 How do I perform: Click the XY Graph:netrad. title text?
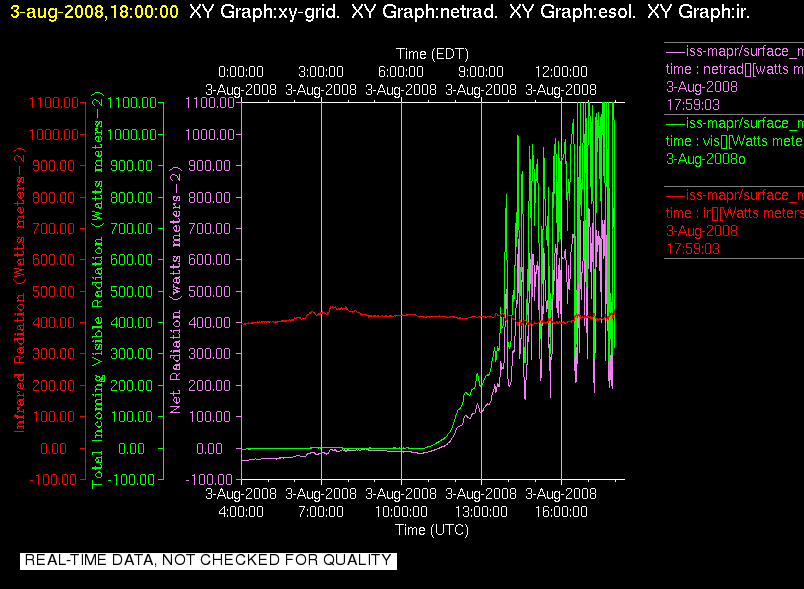pyautogui.click(x=424, y=12)
